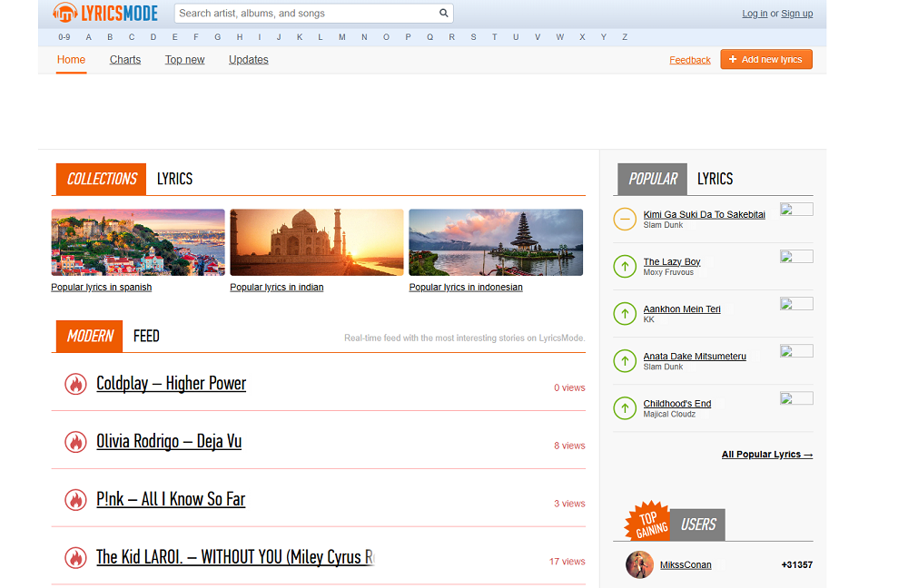Image resolution: width=908 pixels, height=588 pixels.
Task: Open All Popular Lyrics link
Action: (x=766, y=455)
